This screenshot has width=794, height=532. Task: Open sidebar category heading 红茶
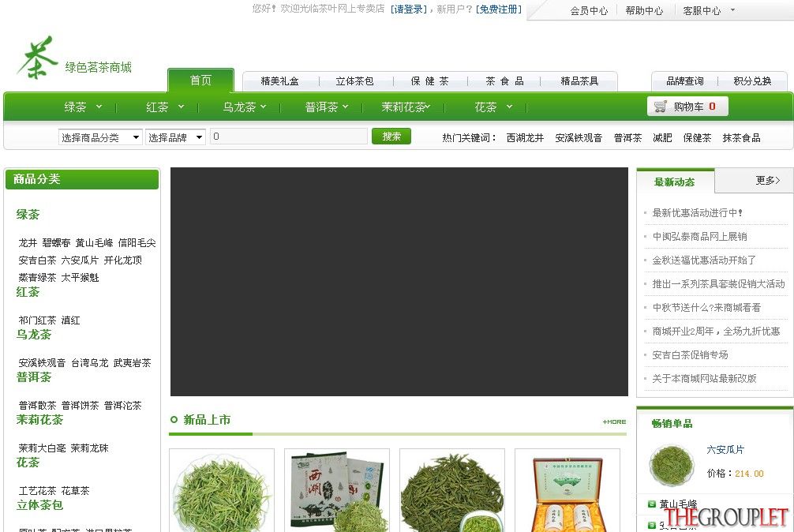[x=28, y=292]
